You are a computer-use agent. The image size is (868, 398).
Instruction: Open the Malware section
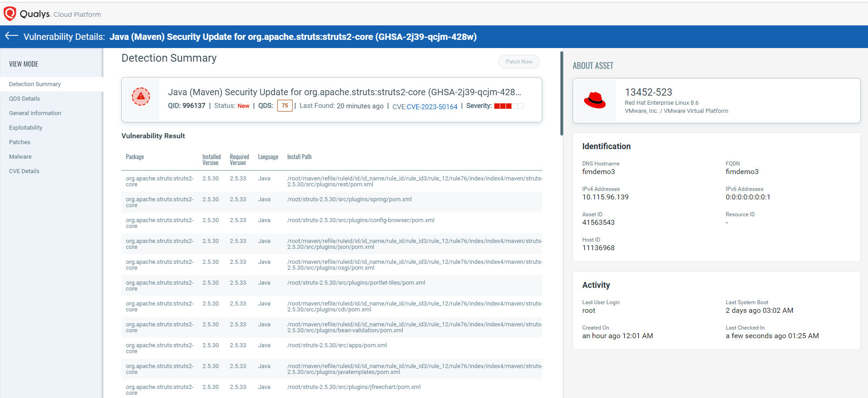20,157
